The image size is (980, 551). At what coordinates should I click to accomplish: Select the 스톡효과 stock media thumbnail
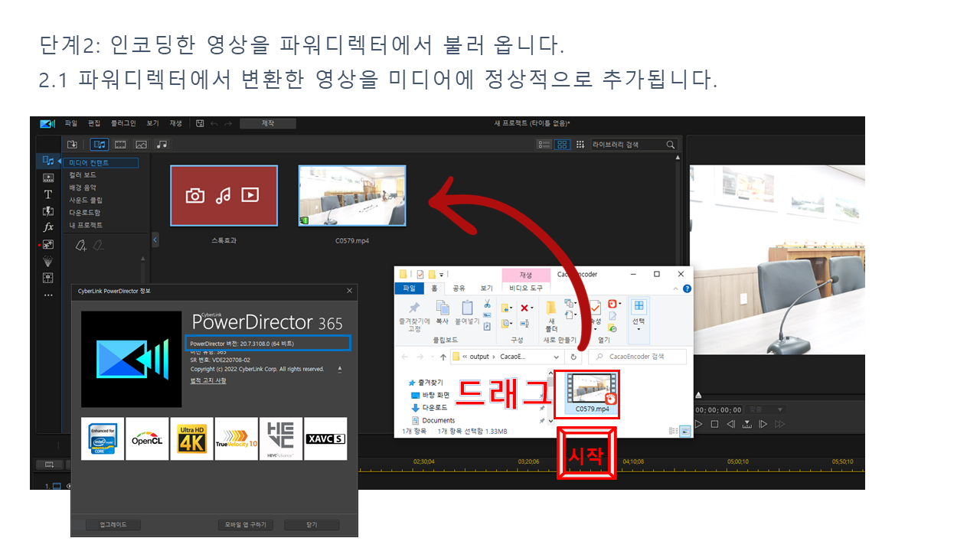pyautogui.click(x=223, y=196)
